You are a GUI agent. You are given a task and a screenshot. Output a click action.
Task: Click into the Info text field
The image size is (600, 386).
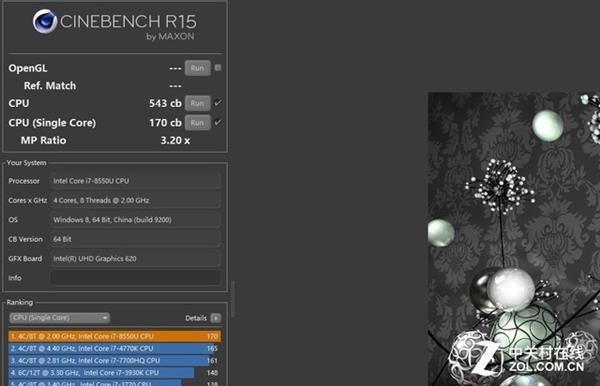click(x=135, y=278)
